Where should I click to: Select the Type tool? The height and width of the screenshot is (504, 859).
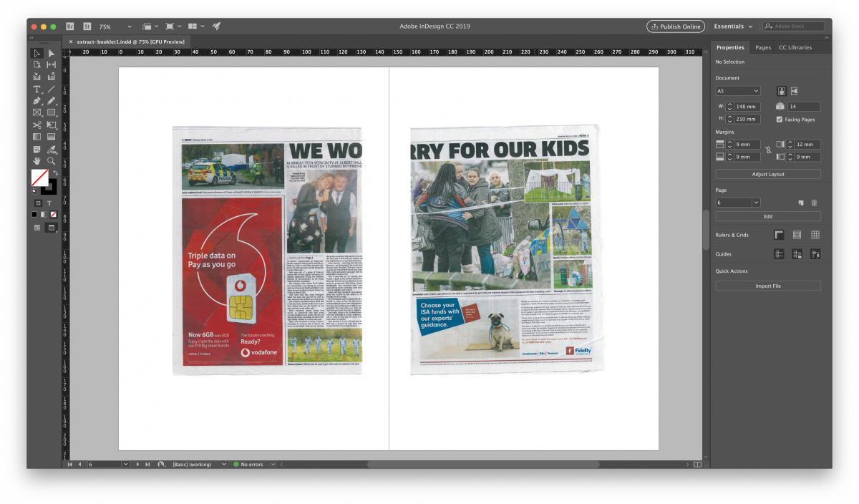pyautogui.click(x=37, y=89)
